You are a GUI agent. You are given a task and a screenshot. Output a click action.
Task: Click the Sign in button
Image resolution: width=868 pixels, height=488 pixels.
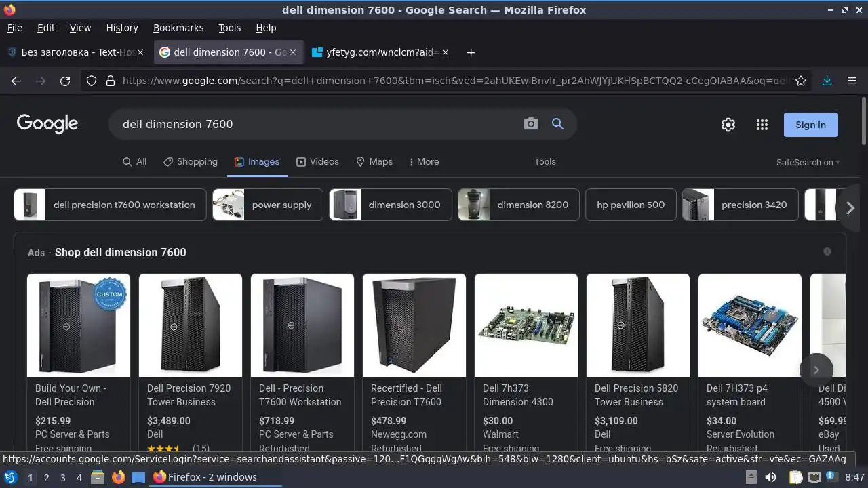811,125
